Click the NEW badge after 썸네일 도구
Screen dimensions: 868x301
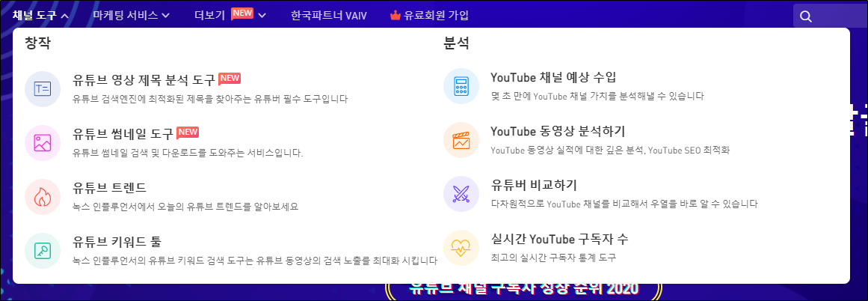pyautogui.click(x=188, y=132)
